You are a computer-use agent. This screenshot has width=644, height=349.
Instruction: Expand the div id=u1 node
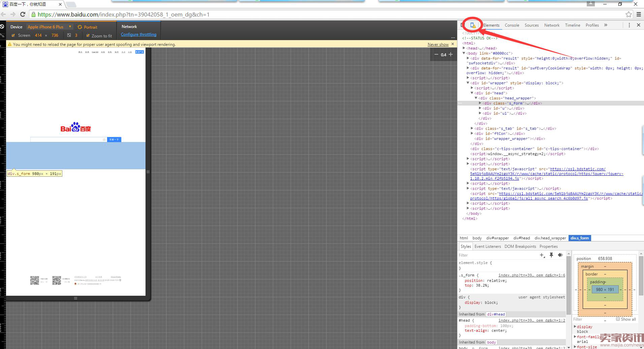click(480, 113)
